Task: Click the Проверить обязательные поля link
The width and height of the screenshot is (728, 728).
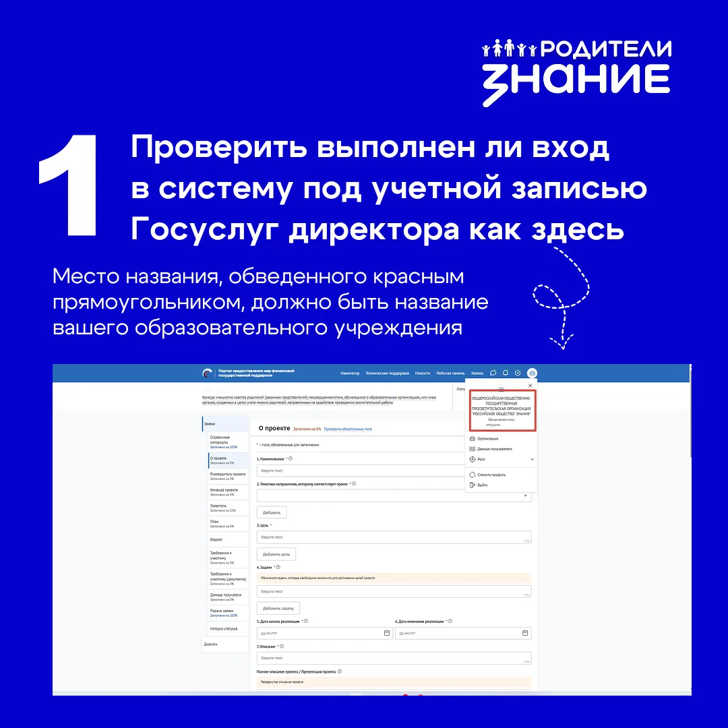Action: [348, 429]
